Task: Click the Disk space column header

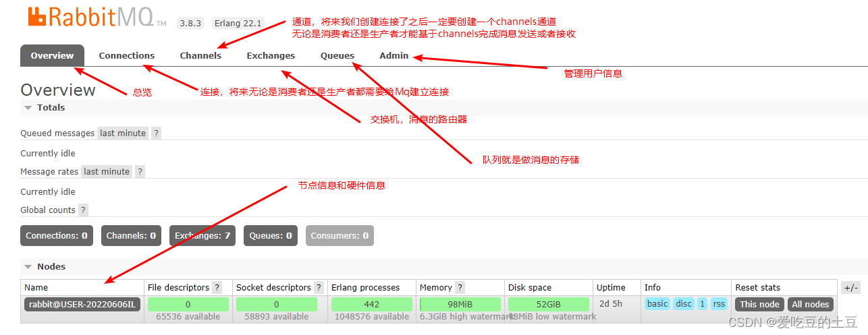Action: tap(530, 287)
